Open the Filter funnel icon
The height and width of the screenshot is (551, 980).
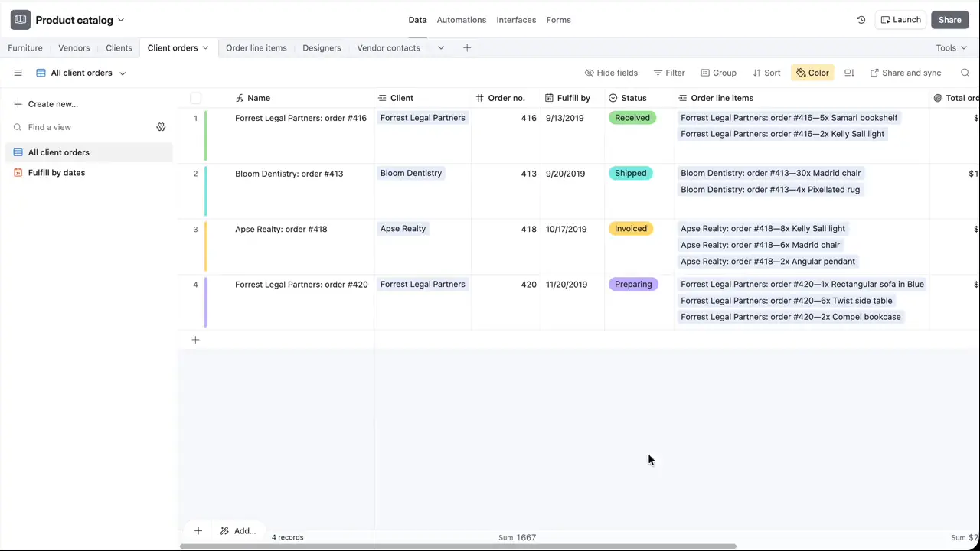coord(658,72)
